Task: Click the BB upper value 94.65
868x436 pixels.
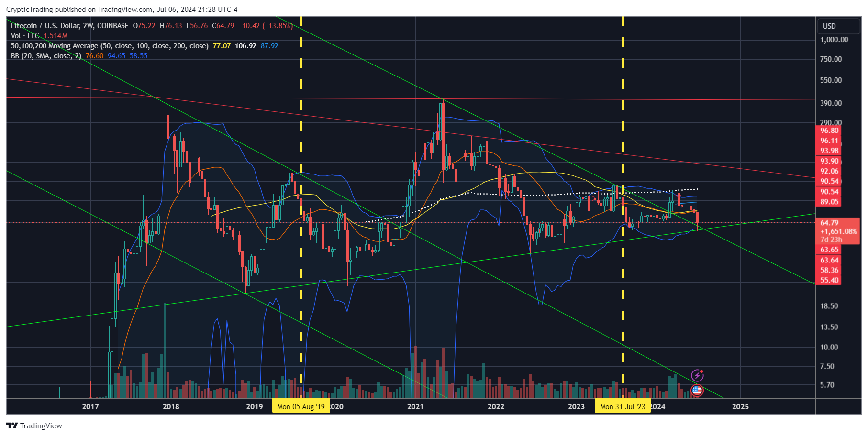Action: (x=116, y=56)
